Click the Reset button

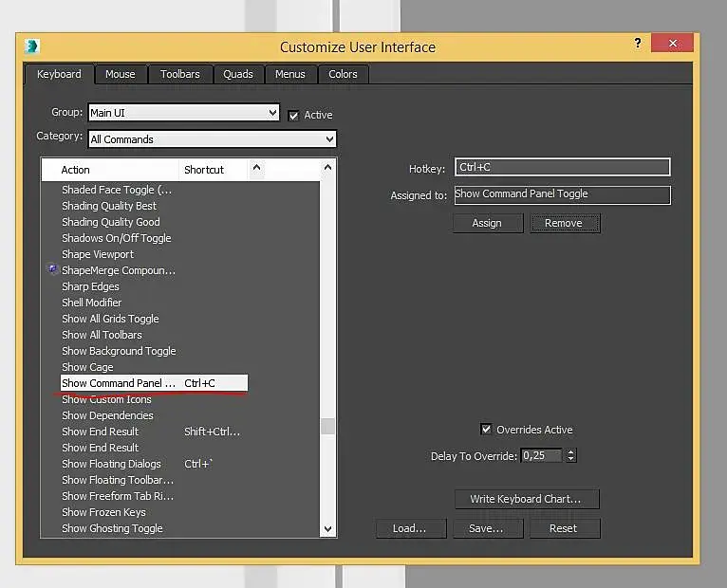[564, 528]
